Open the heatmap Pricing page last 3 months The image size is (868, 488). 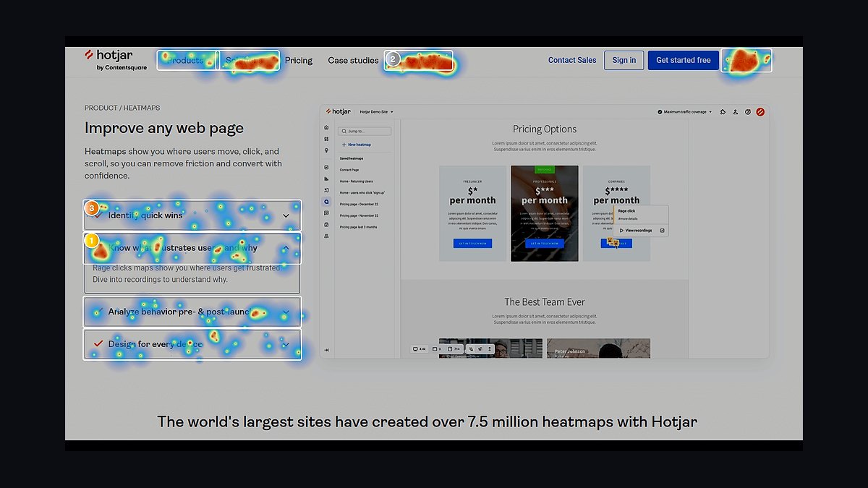(358, 227)
